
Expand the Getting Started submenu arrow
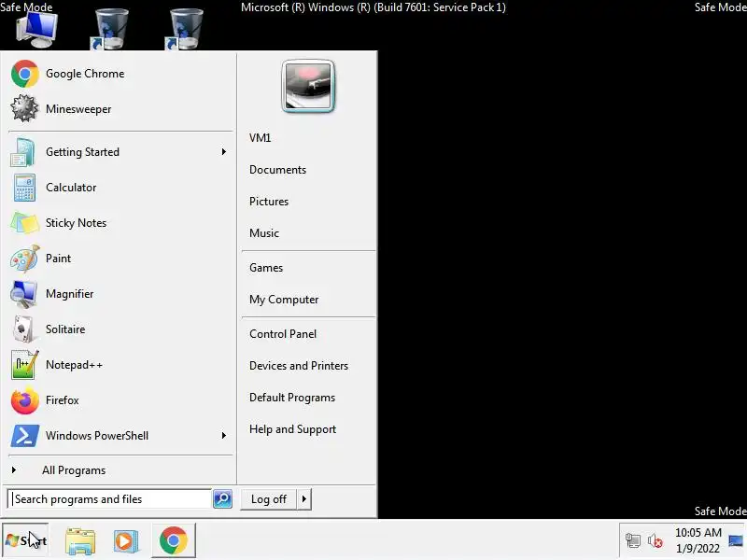[x=224, y=152]
